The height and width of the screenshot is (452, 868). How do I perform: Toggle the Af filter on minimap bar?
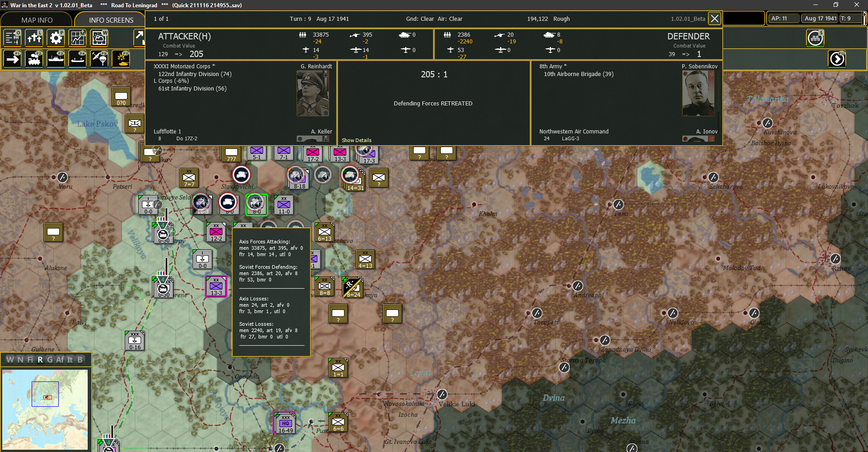[60, 360]
